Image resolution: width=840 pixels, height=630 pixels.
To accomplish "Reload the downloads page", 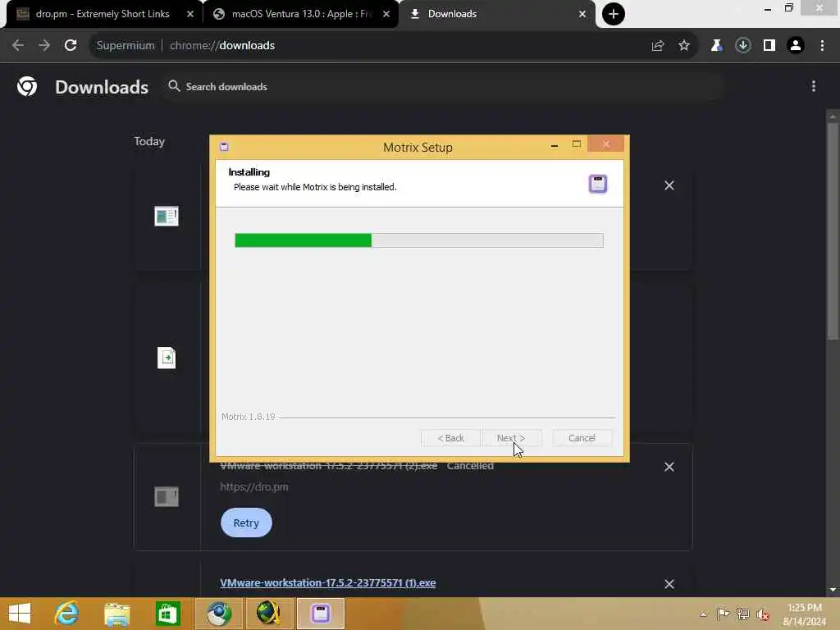I will click(x=71, y=46).
